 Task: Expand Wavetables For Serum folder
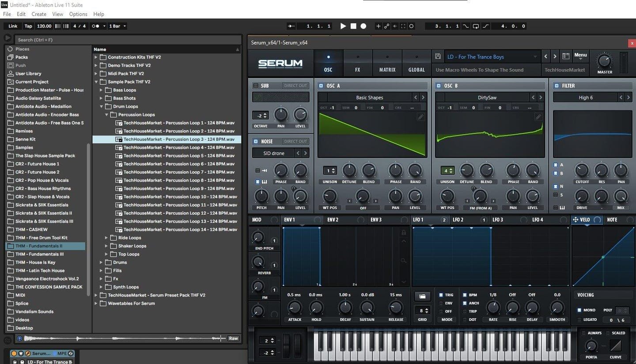(96, 303)
